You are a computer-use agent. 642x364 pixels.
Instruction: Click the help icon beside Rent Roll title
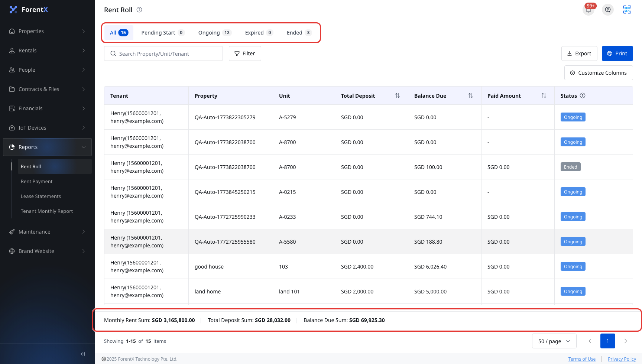[x=139, y=10]
